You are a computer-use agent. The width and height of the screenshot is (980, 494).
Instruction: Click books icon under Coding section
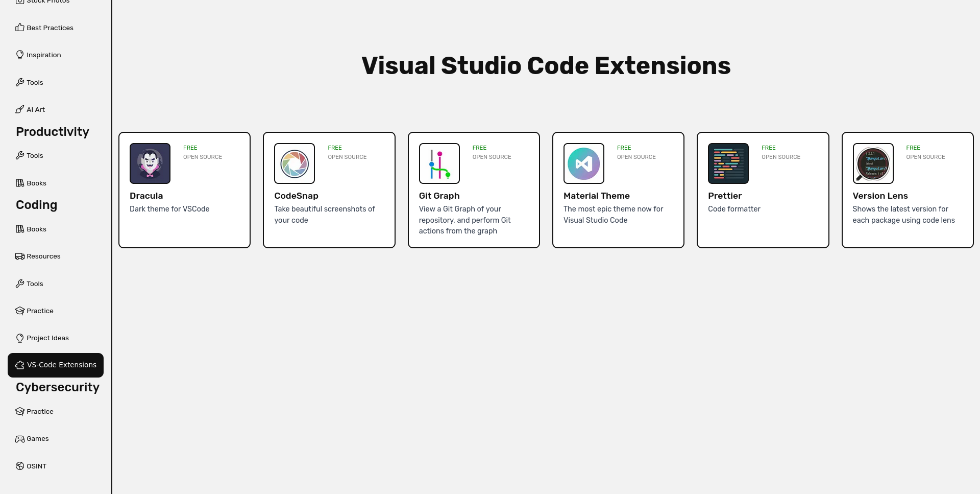coord(20,229)
